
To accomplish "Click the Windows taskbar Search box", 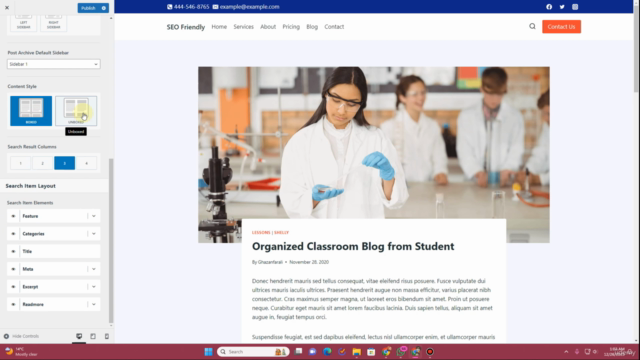I will [x=253, y=352].
